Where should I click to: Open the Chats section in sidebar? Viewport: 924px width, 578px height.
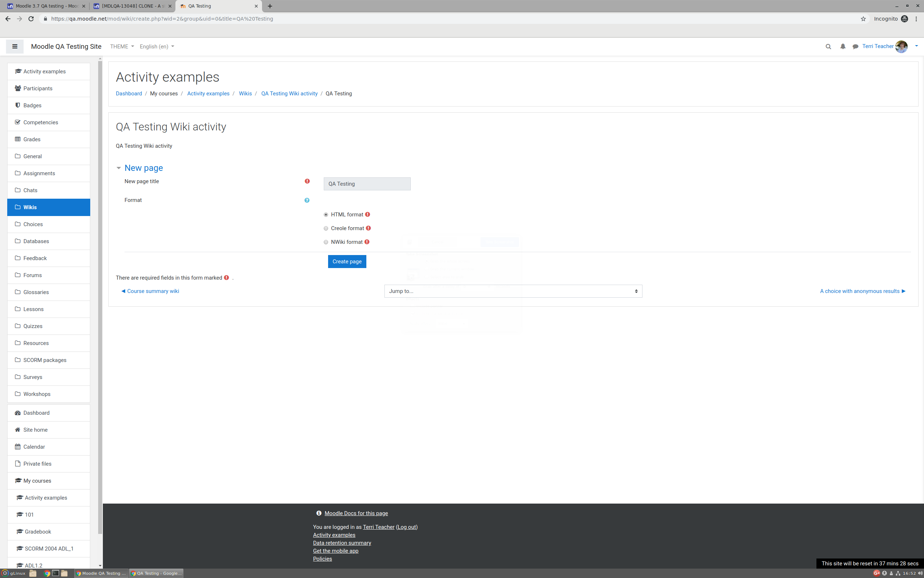(x=48, y=190)
